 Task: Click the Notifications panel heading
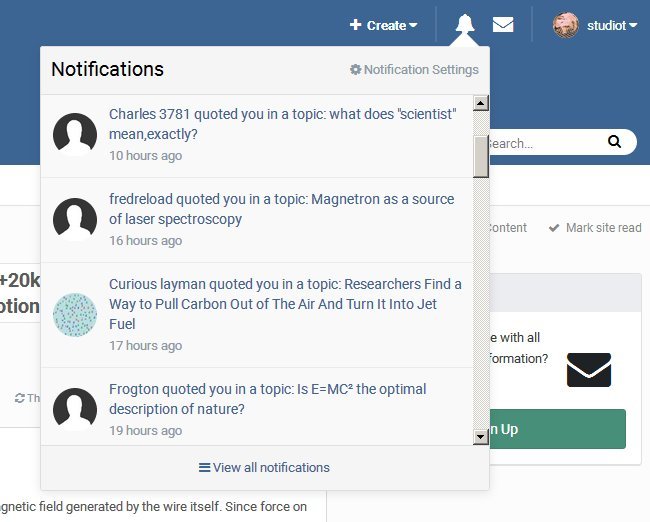tap(107, 69)
